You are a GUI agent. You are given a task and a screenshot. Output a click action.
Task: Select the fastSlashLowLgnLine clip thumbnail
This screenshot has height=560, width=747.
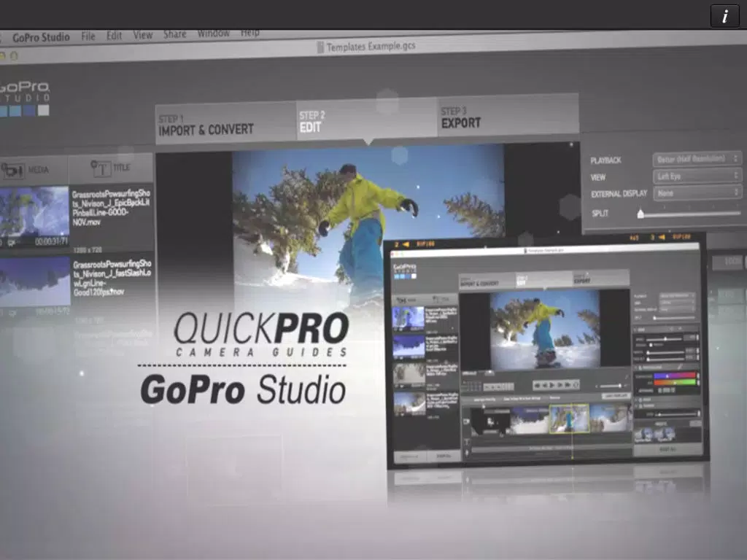click(x=35, y=282)
